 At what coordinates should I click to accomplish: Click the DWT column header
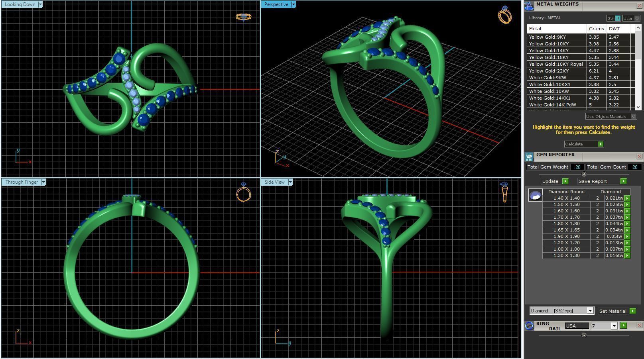[x=618, y=29]
